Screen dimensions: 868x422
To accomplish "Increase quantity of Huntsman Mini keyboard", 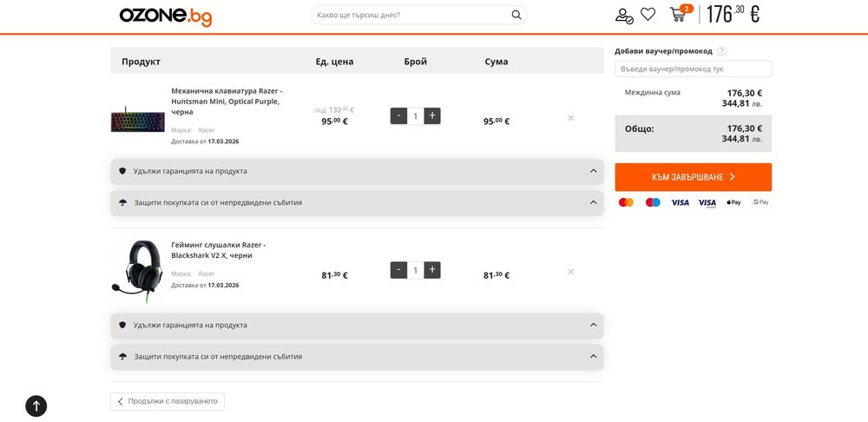I will point(432,116).
